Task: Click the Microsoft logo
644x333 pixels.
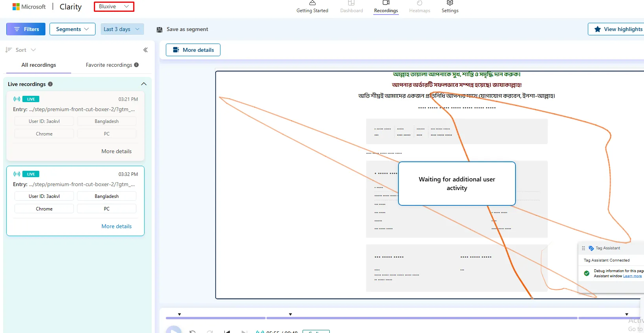Action: pos(16,7)
